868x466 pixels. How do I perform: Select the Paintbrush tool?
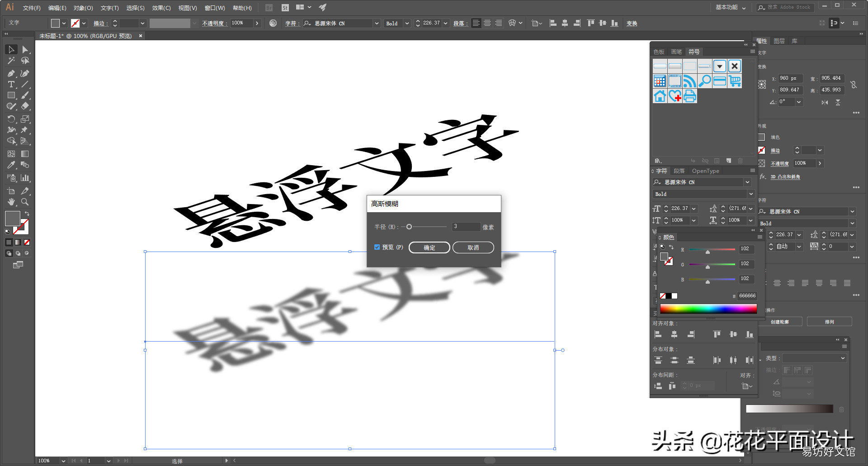pos(25,95)
